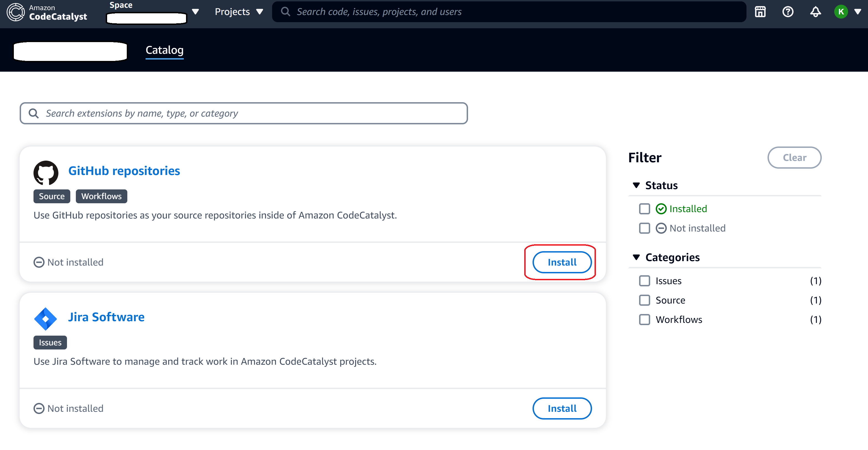Open the help icon in top navigation
Viewport: 868px width, 450px height.
tap(788, 12)
